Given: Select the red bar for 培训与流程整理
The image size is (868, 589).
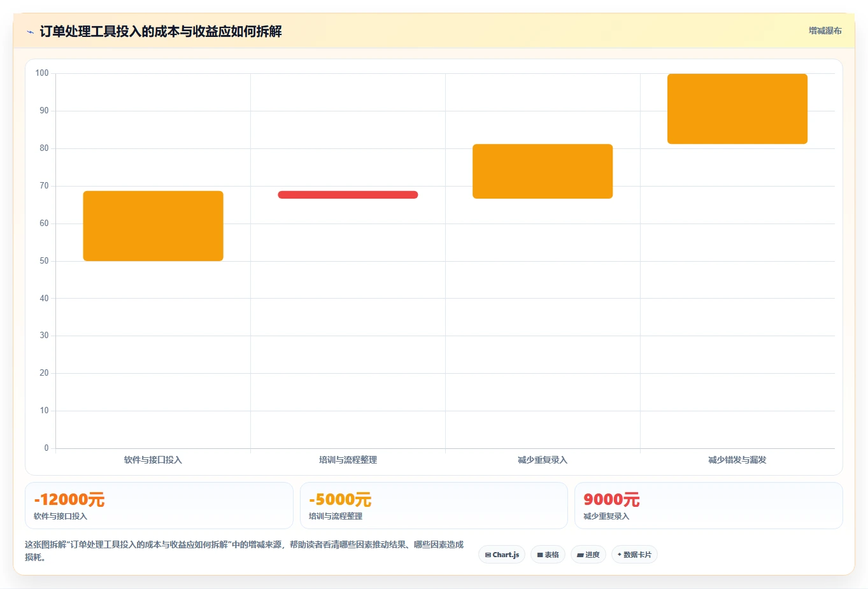Looking at the screenshot, I should [348, 195].
